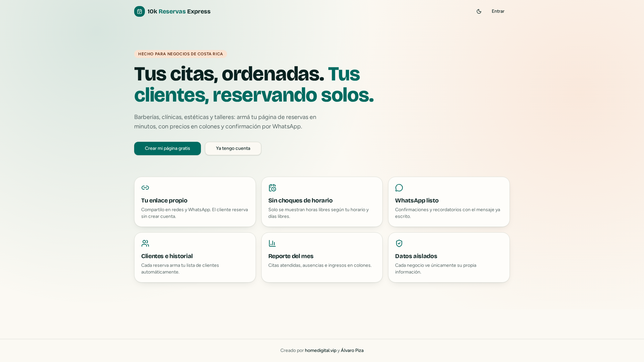Open the Entrar login link
Screen dimensions: 644x362
click(498, 11)
